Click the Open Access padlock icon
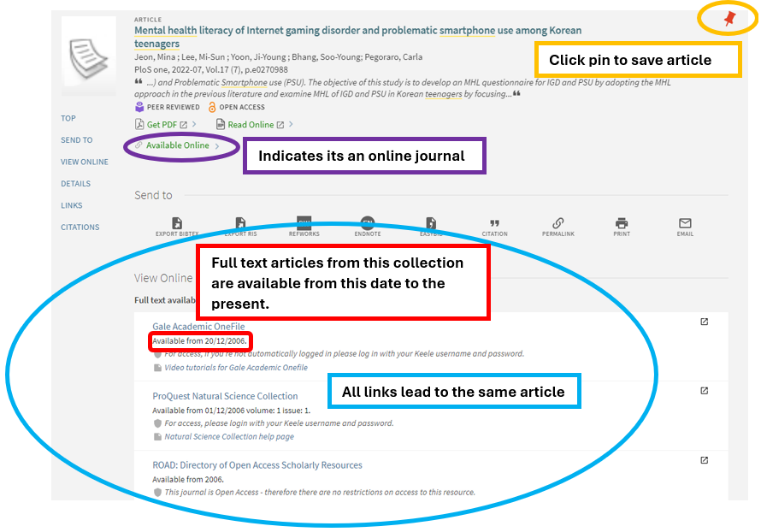Viewport: 761px width, 532px height. tap(212, 107)
